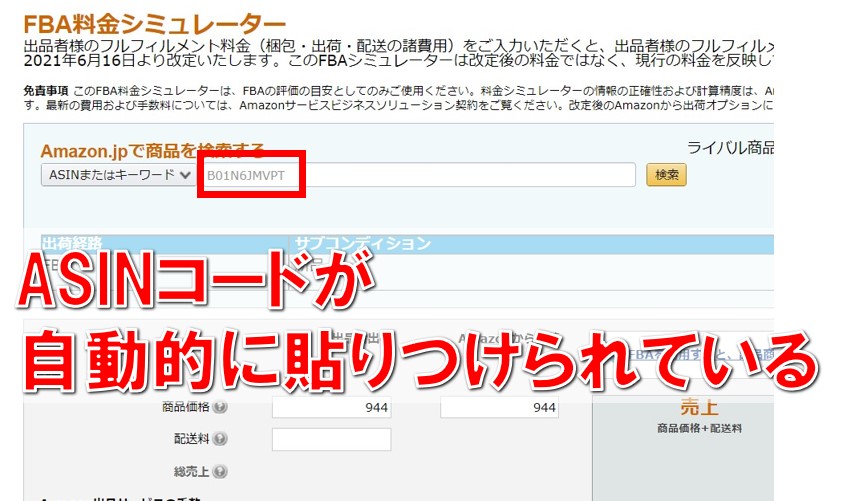853x501 pixels.
Task: Click the 検索 button
Action: pyautogui.click(x=666, y=175)
